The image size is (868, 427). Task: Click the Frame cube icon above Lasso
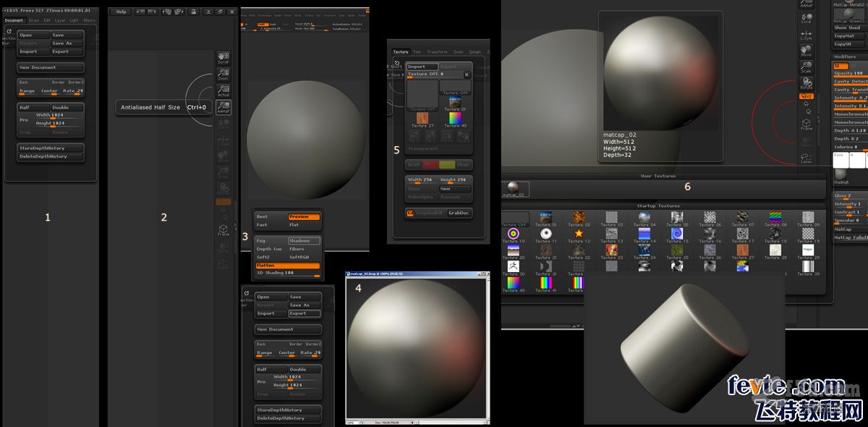point(806,124)
